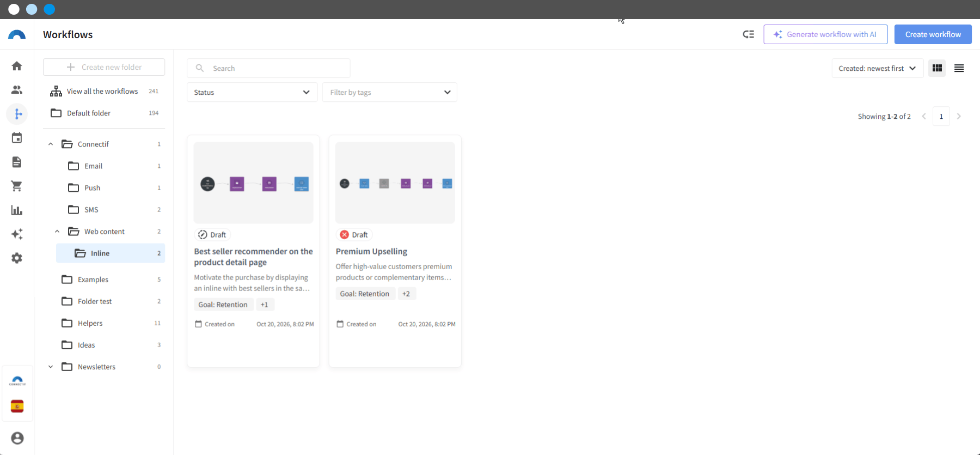Screen dimensions: 980x455
Task: Open the calendar icon in sidebar
Action: (17, 138)
